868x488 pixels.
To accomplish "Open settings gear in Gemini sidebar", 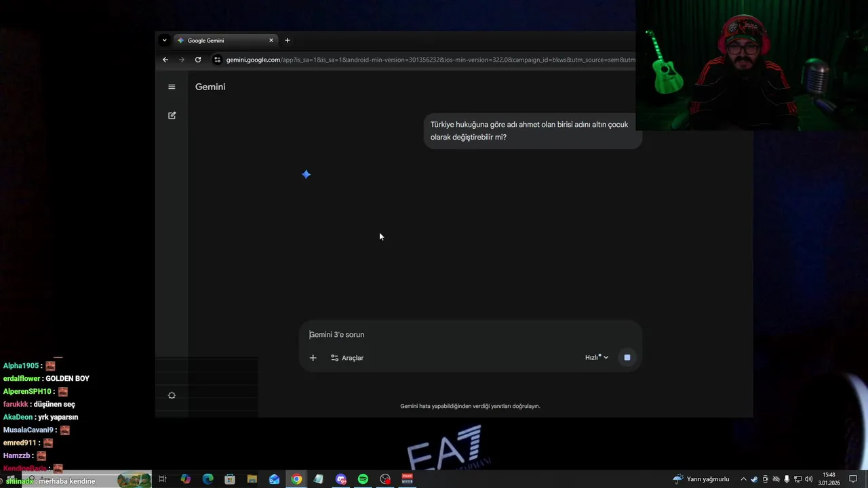I will tap(172, 396).
